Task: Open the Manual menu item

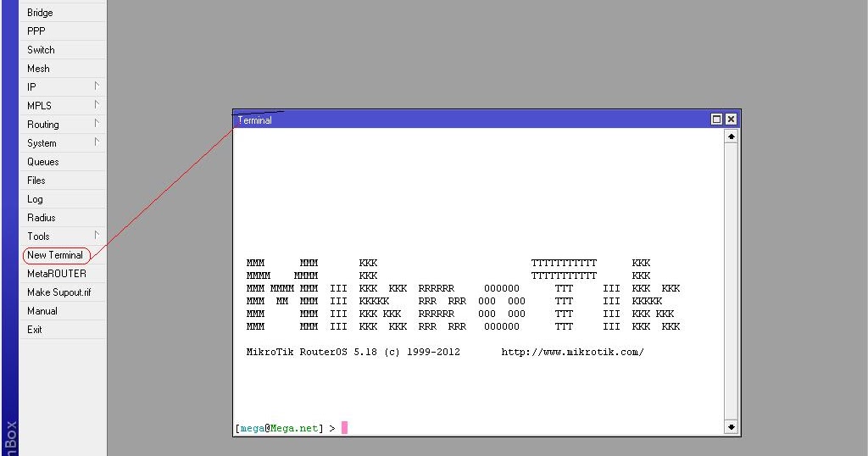Action: 62,311
